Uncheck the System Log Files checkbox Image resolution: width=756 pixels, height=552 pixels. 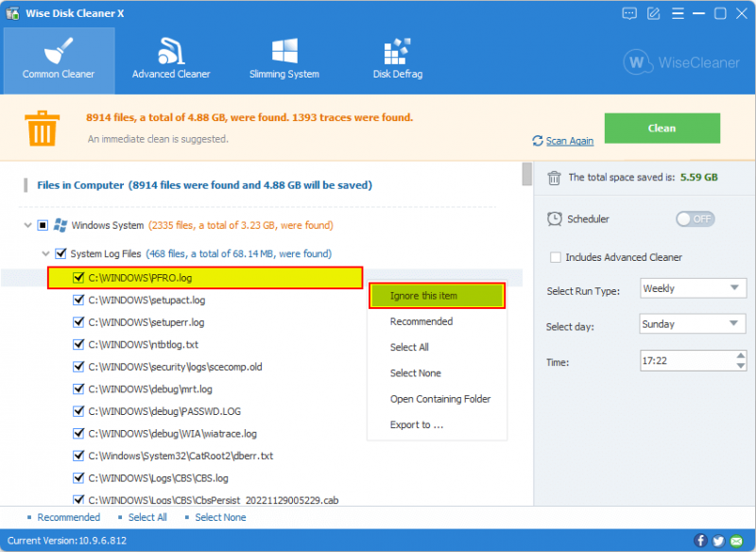(60, 253)
